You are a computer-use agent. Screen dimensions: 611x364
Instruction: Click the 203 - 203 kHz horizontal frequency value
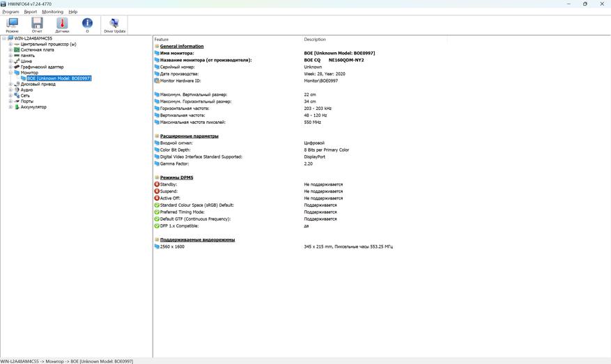coord(318,109)
